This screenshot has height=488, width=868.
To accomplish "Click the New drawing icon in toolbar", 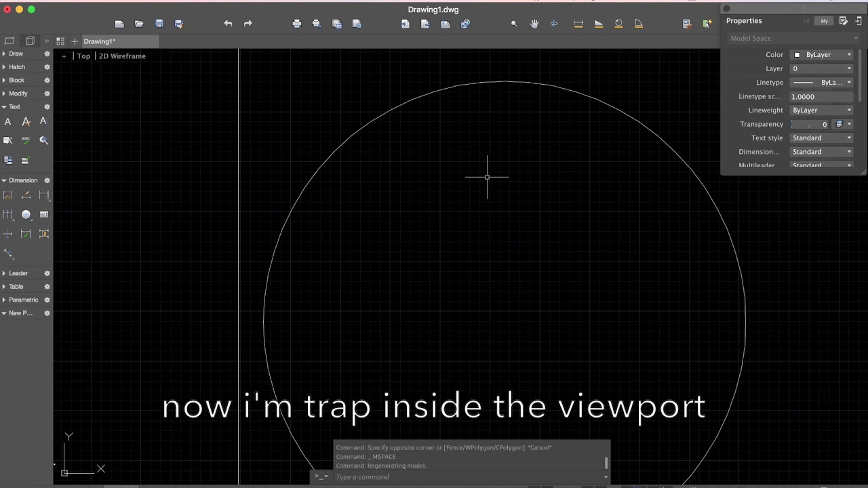I will click(119, 24).
